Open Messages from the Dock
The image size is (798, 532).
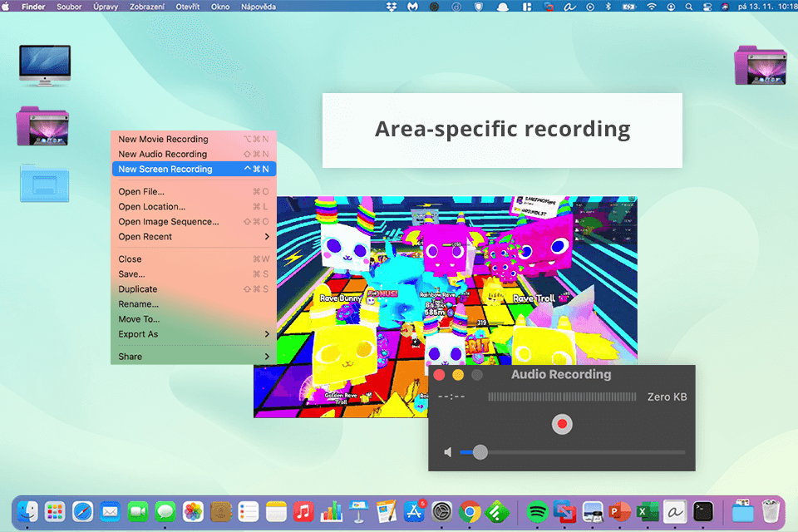pos(165,512)
